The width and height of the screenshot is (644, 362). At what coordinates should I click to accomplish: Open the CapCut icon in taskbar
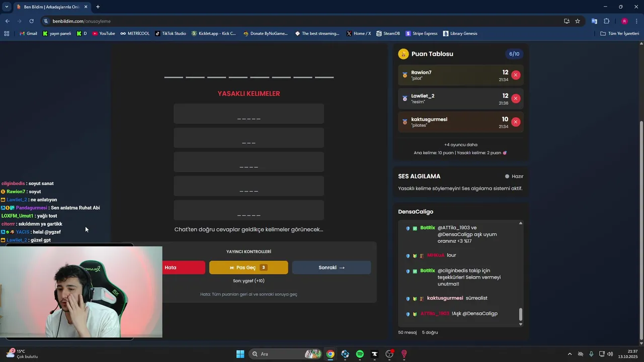pos(374,354)
